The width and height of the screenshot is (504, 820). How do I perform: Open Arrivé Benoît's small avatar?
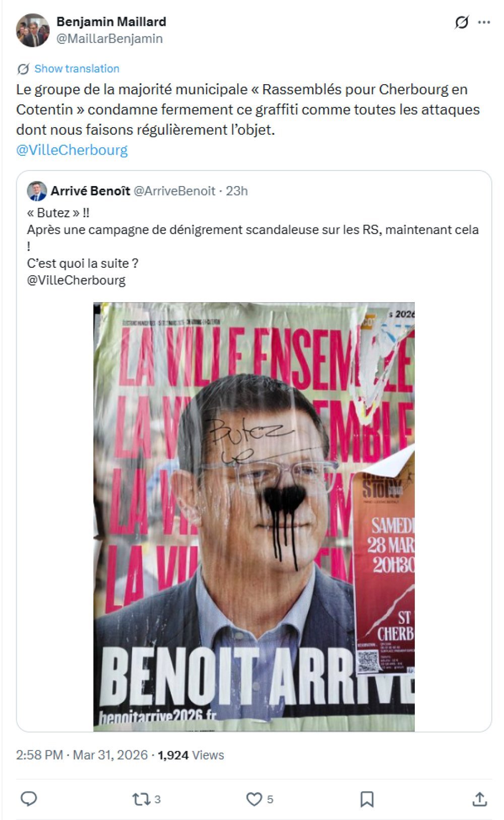[x=37, y=191]
